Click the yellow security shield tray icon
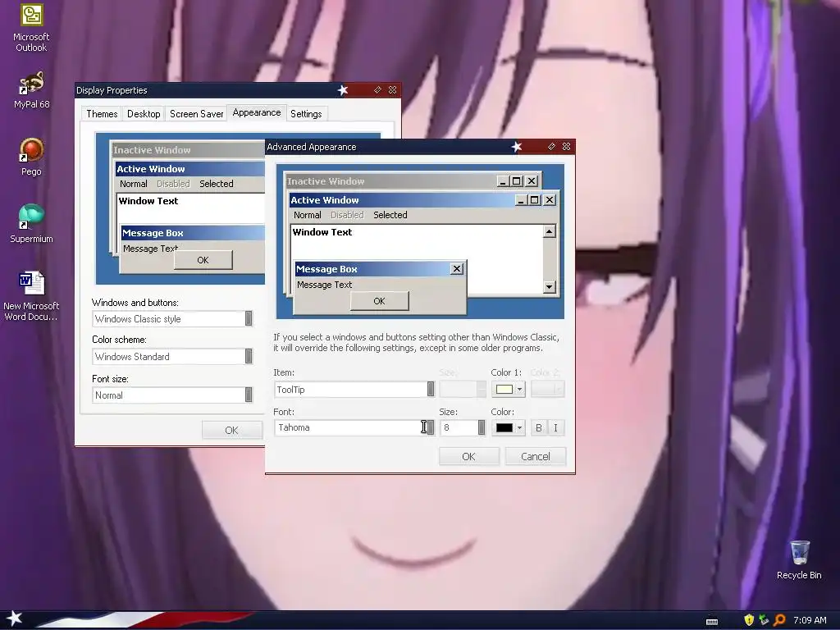840x630 pixels. click(x=749, y=620)
